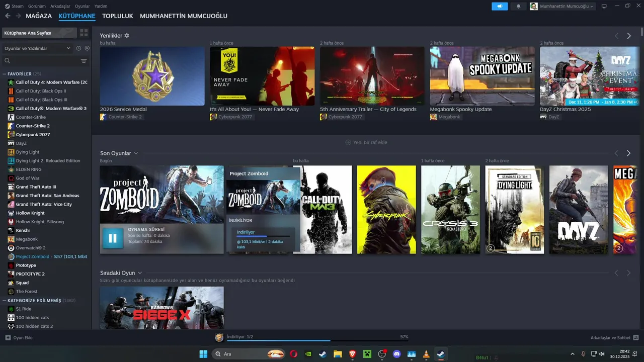Open the Yardım menu
This screenshot has height=362, width=644.
click(101, 6)
